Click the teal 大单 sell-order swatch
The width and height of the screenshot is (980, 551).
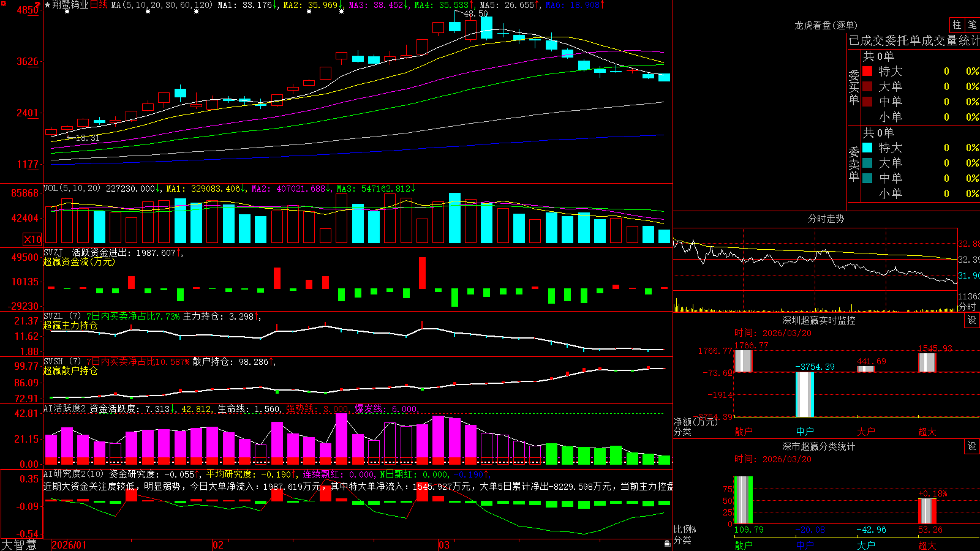tap(867, 163)
